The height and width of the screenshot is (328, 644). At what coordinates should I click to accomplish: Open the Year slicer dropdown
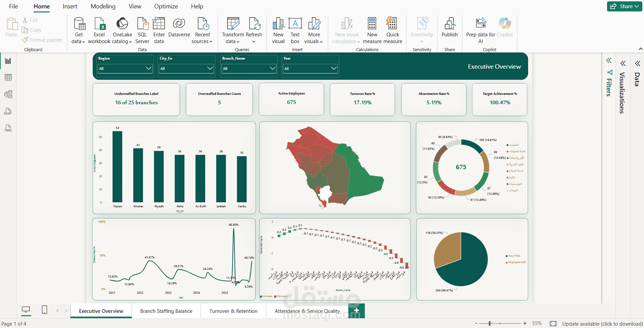point(310,68)
